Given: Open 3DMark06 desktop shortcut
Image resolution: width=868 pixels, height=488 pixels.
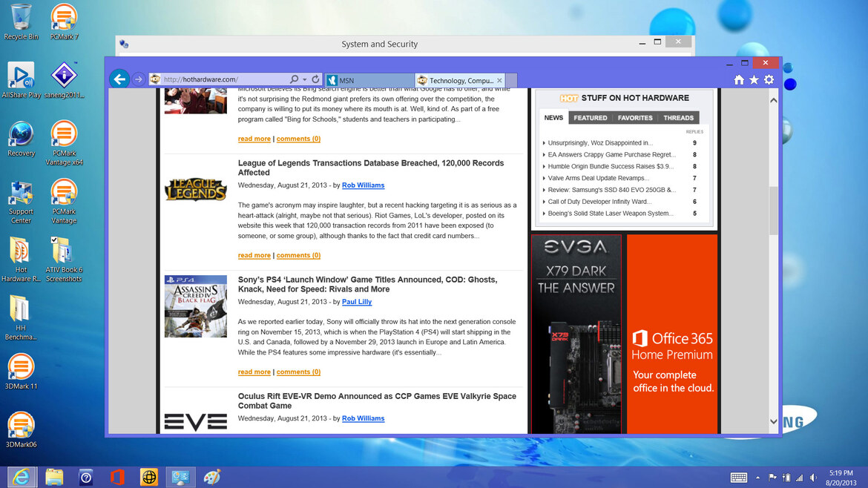Looking at the screenshot, I should pyautogui.click(x=21, y=429).
